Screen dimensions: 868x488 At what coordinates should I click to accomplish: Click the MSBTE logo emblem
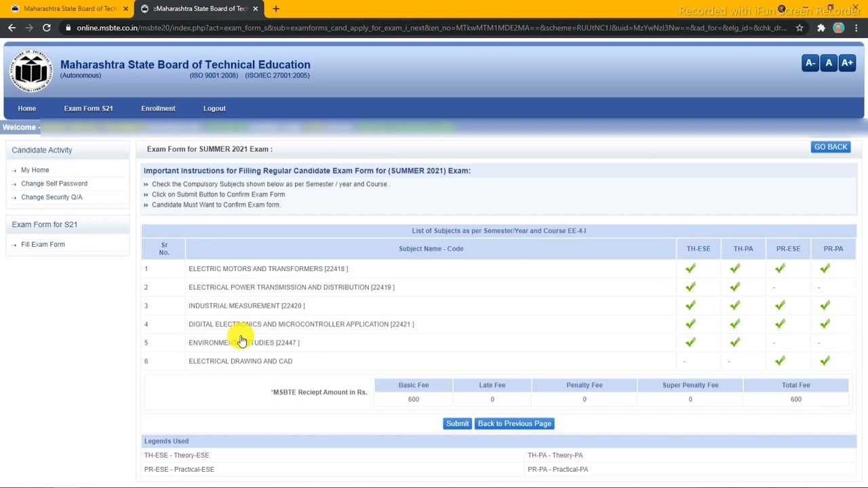coord(31,70)
